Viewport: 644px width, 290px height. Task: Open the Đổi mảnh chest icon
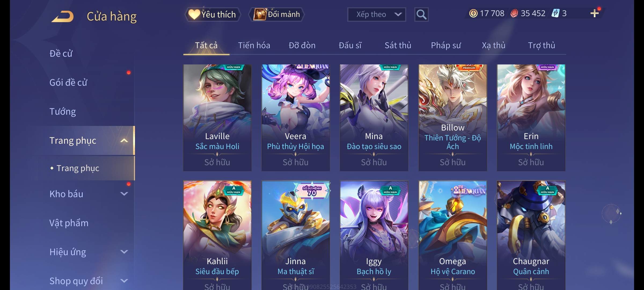coord(260,15)
